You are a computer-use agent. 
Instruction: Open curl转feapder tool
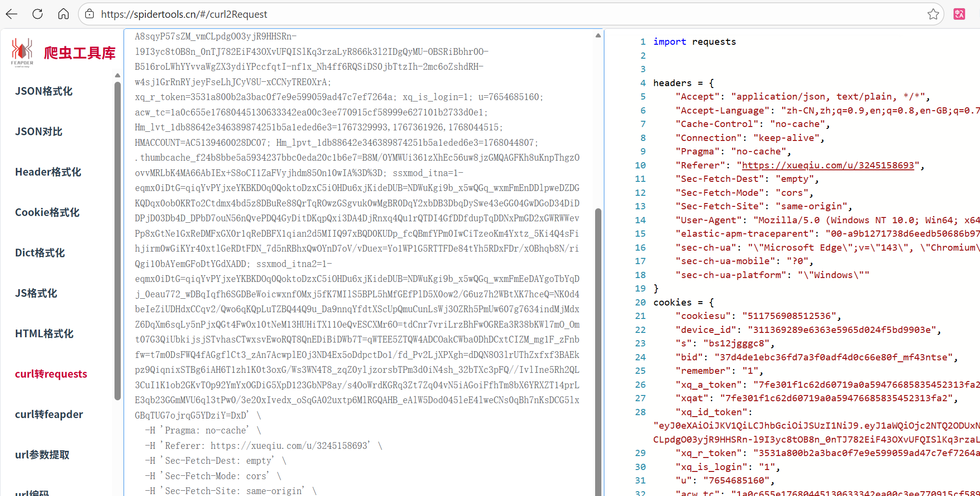(x=49, y=414)
